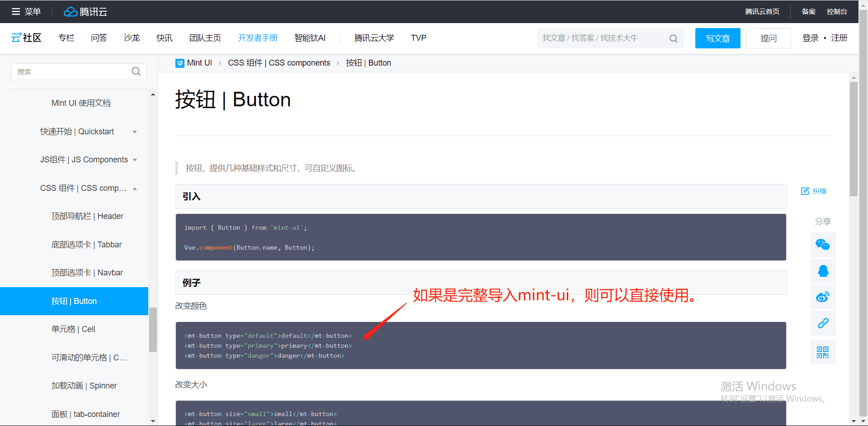The height and width of the screenshot is (426, 868).
Task: Select 按钮 | Button sidebar item
Action: point(74,301)
